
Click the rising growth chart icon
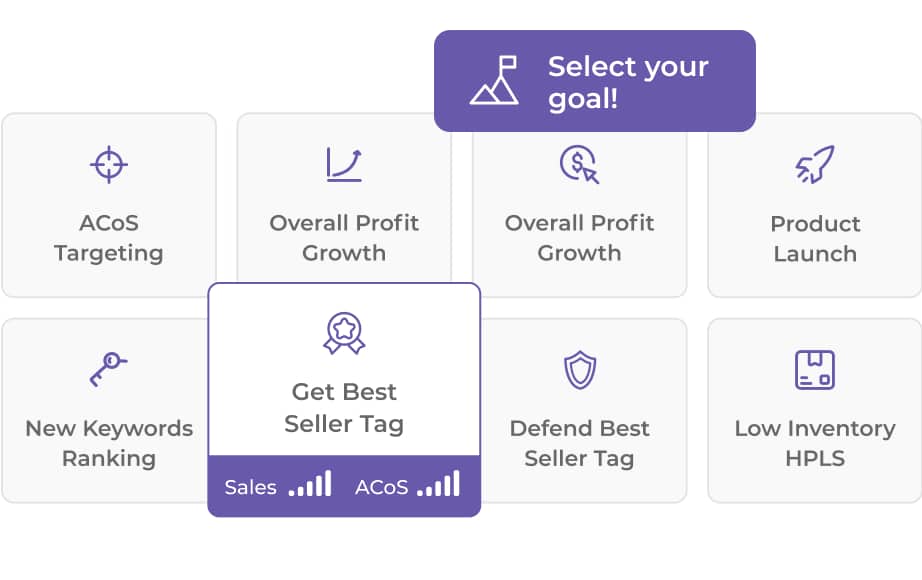click(x=344, y=164)
